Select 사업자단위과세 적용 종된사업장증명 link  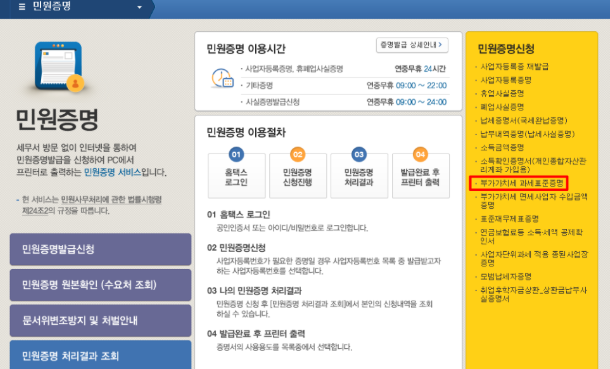tap(534, 259)
